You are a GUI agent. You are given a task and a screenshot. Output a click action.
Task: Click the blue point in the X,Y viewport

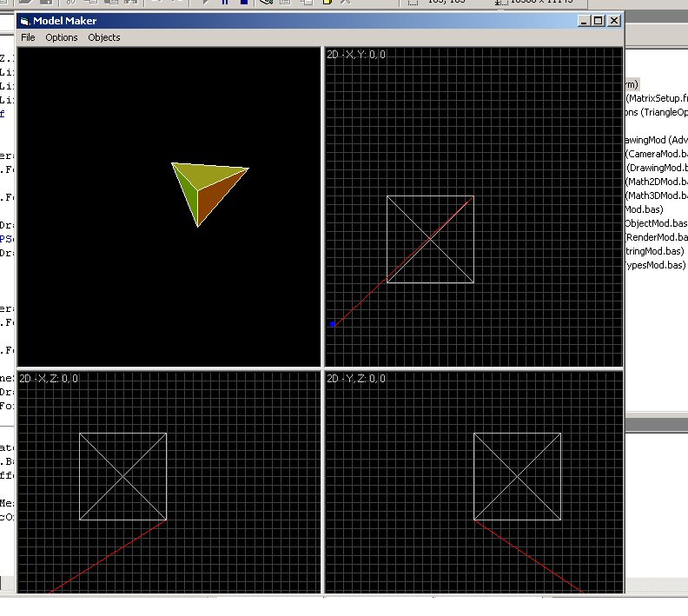coord(333,324)
